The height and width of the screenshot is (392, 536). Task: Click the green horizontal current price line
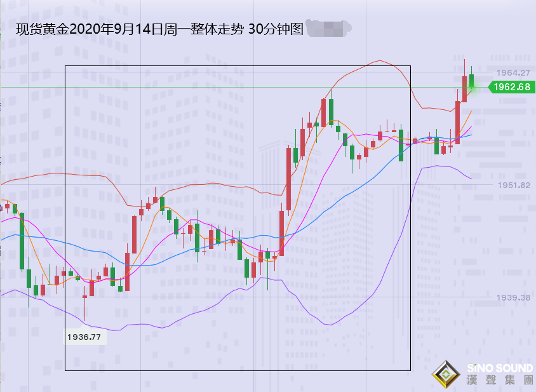pyautogui.click(x=254, y=87)
